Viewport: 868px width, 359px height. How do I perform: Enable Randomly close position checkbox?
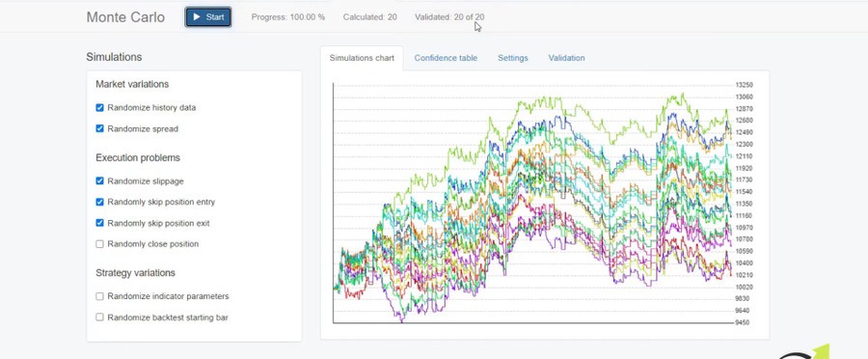[x=99, y=244]
